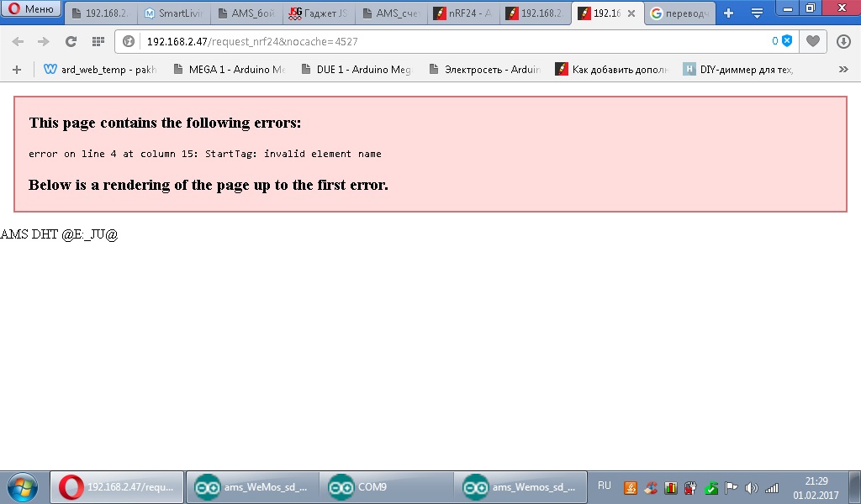This screenshot has width=861, height=504.
Task: Open Windows Start menu orb
Action: [23, 487]
